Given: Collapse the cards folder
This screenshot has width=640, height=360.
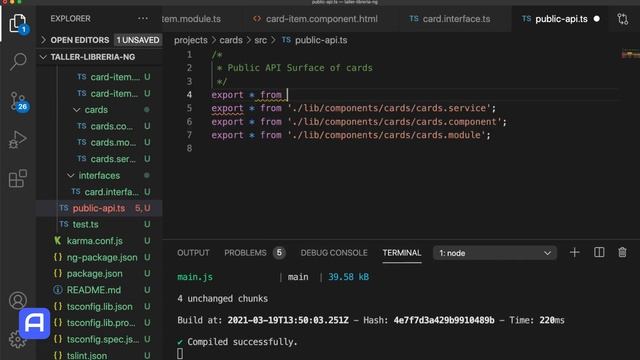Looking at the screenshot, I should pyautogui.click(x=96, y=110).
